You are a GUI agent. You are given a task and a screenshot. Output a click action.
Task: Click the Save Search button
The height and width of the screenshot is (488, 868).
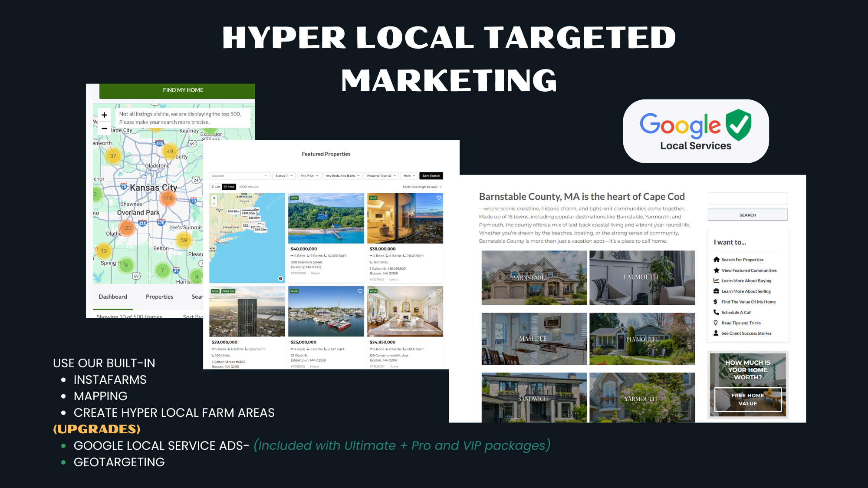click(x=431, y=176)
